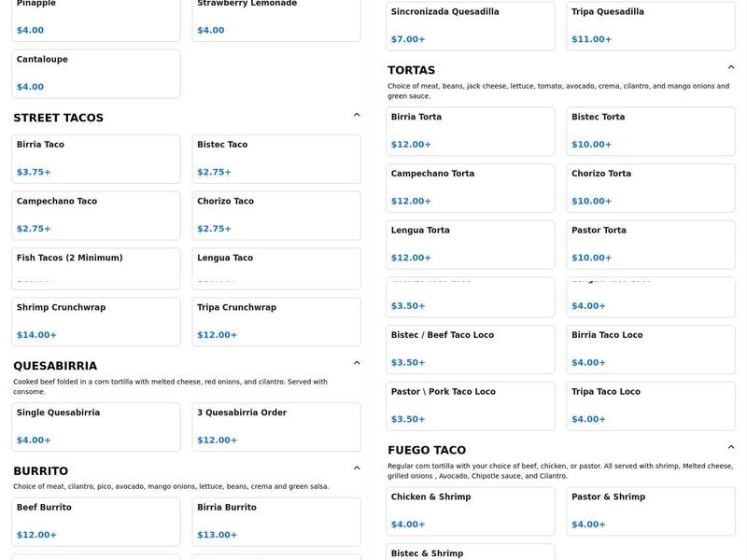747x560 pixels.
Task: Collapse the Fuego Taco section
Action: [731, 448]
